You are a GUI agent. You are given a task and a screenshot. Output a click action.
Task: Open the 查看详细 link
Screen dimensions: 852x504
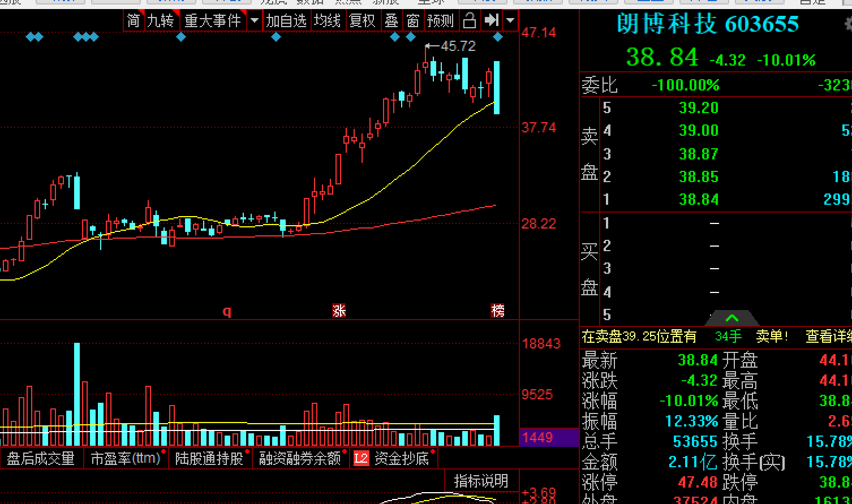click(x=828, y=337)
